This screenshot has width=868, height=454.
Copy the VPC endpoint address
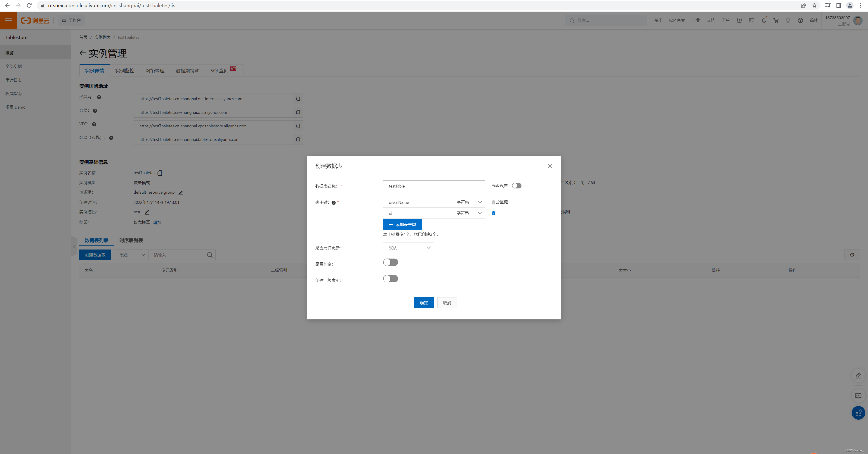(298, 126)
